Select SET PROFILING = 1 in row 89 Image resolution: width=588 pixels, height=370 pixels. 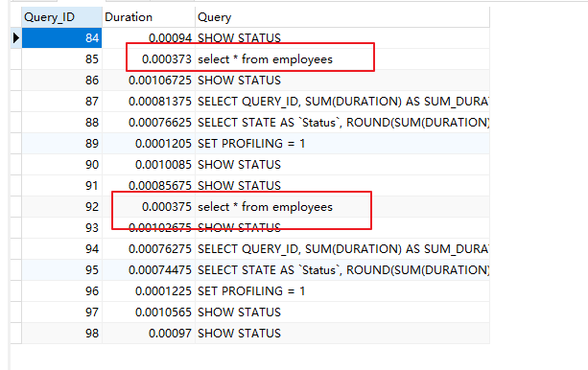coord(251,144)
